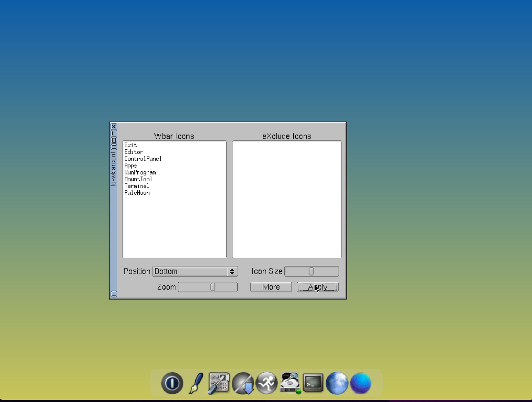532x402 pixels.
Task: Click the Exit power icon in dock
Action: click(172, 383)
